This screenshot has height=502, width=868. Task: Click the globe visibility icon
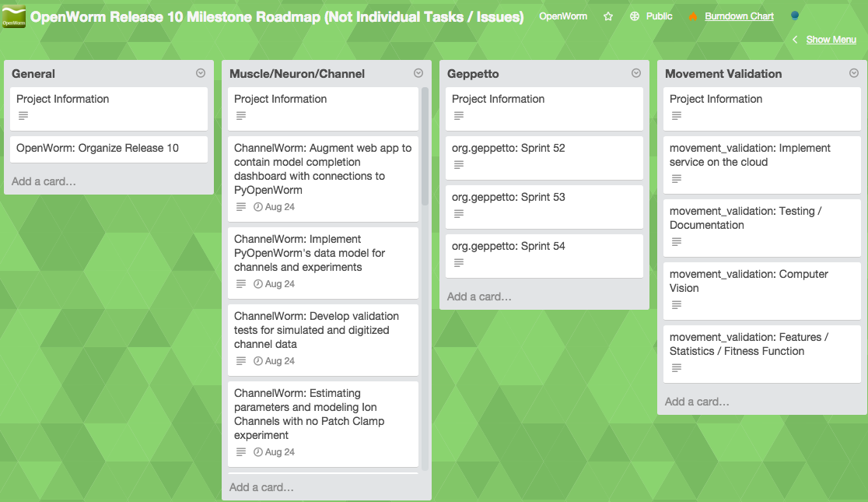pos(635,16)
